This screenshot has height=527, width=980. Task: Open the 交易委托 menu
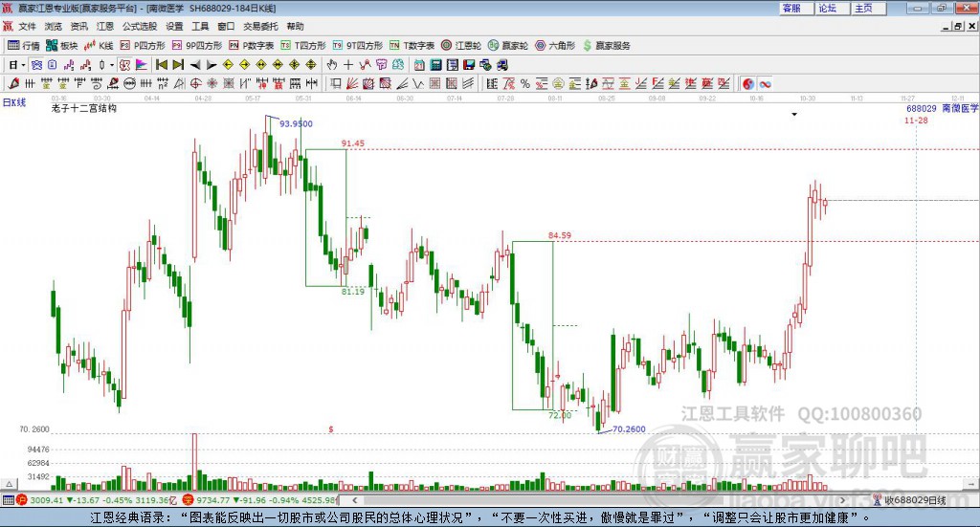(x=260, y=26)
